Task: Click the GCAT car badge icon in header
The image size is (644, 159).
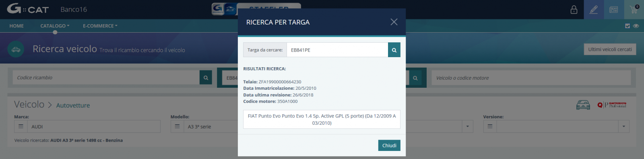Action: [224, 9]
